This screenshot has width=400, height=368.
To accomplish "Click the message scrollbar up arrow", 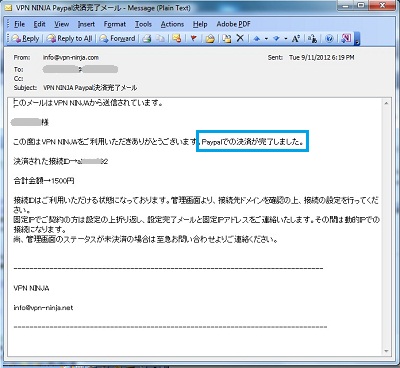I will point(386,103).
